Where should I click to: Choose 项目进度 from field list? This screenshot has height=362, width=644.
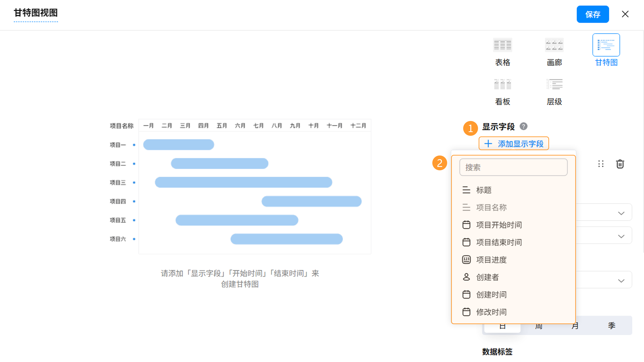pyautogui.click(x=491, y=260)
